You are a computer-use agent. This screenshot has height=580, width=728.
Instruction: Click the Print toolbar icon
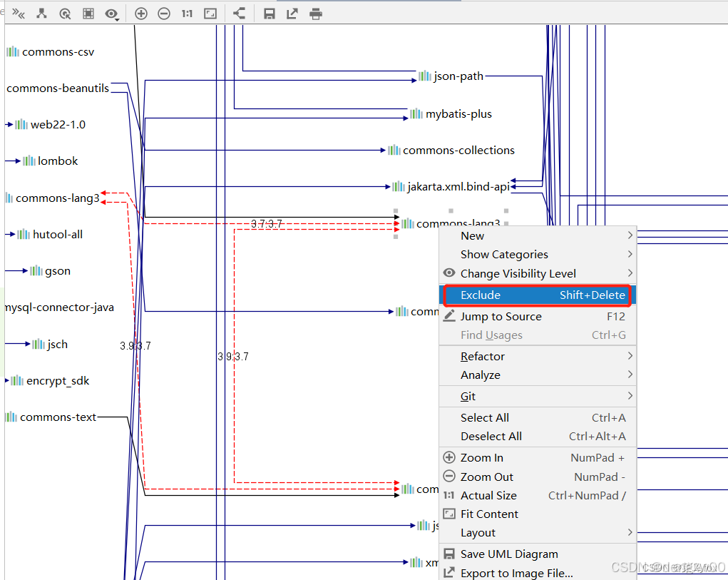(316, 14)
